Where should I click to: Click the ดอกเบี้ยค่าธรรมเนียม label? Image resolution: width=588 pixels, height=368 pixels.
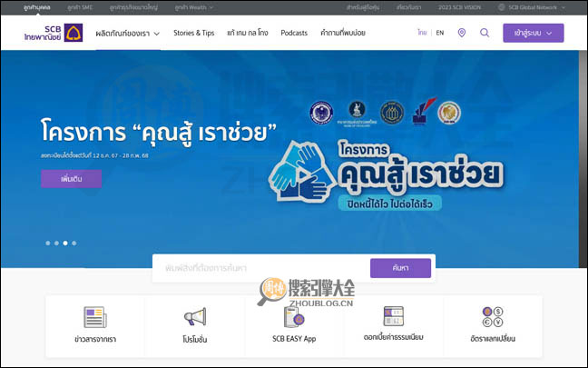pyautogui.click(x=394, y=337)
